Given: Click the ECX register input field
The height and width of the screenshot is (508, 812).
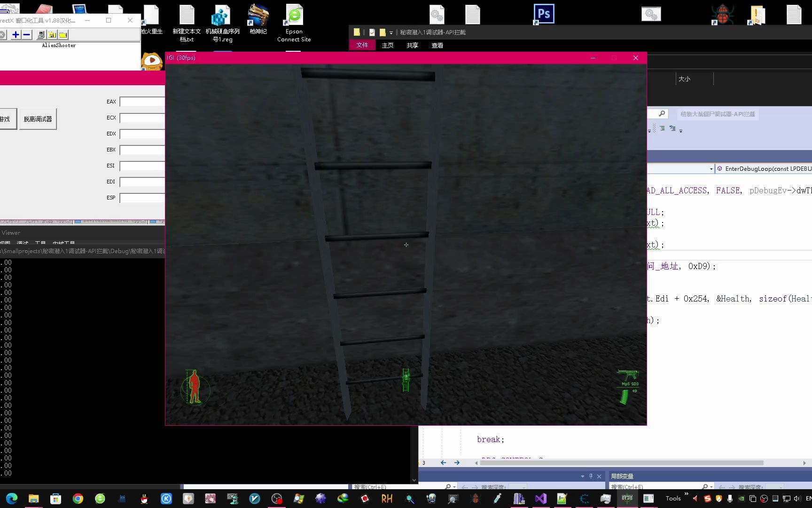Looking at the screenshot, I should (x=142, y=118).
